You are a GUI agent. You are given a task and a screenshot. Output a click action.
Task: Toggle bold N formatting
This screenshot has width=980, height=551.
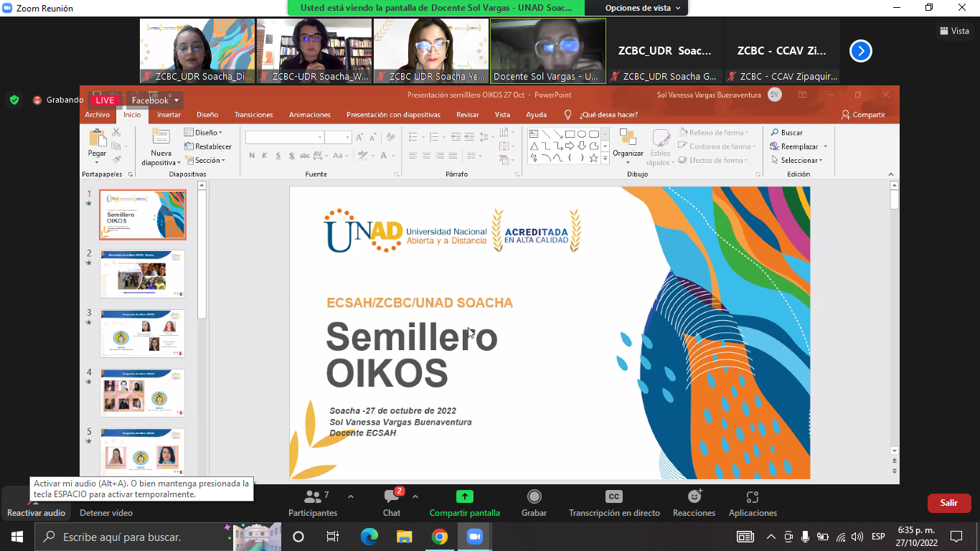[252, 156]
